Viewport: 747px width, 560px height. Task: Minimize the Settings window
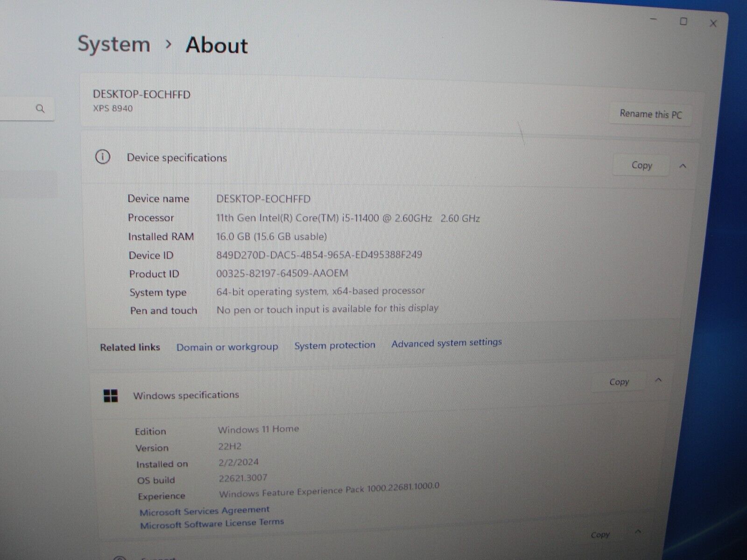(x=654, y=19)
